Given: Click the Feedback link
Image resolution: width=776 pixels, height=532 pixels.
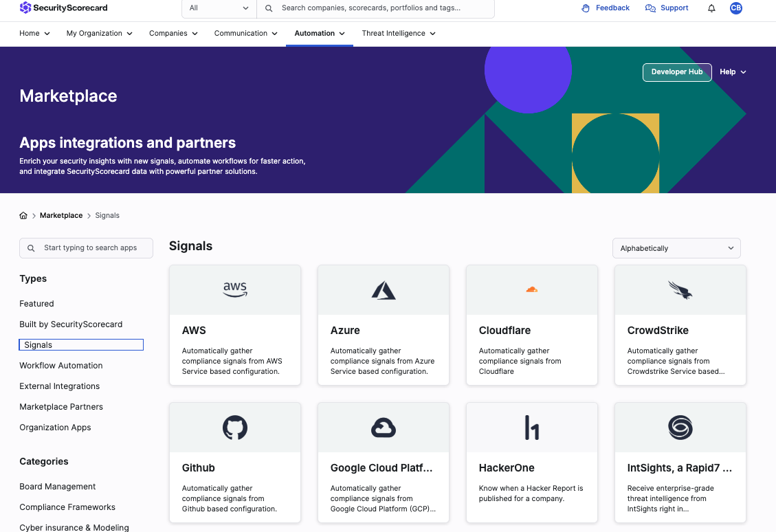Looking at the screenshot, I should pos(612,8).
